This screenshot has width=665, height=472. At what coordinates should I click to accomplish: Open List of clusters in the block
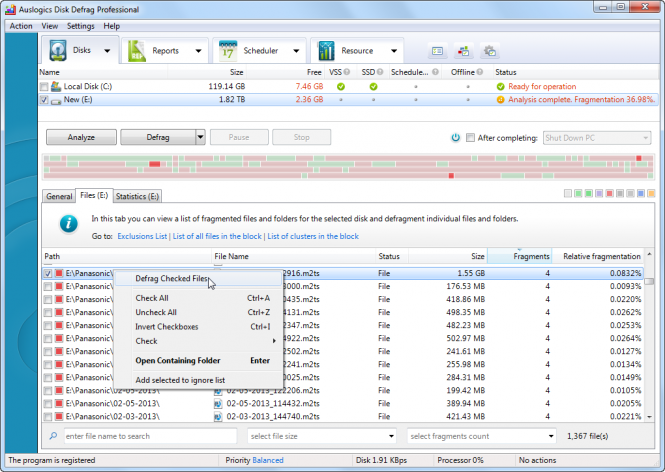pos(313,236)
